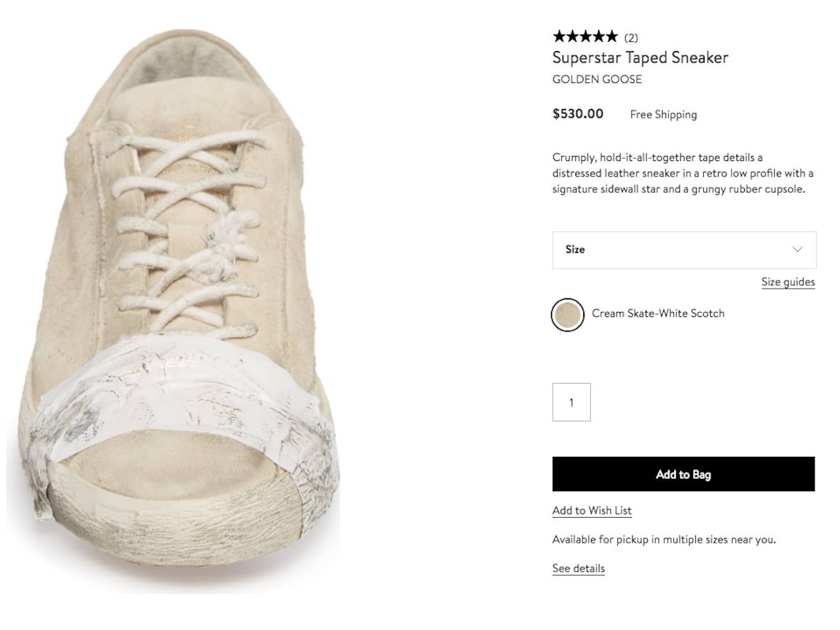Screen dimensions: 840x630
Task: Select the cream color swatch circle
Action: pos(568,314)
